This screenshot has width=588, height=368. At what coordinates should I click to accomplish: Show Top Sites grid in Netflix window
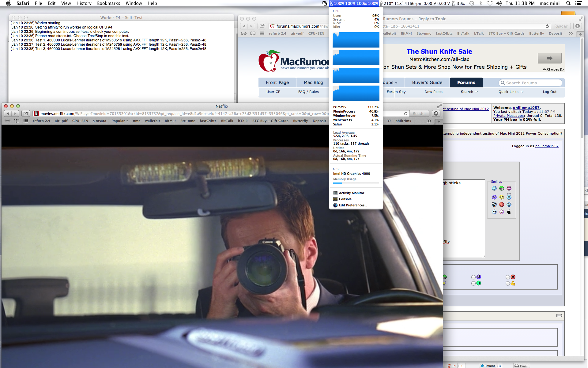[26, 121]
